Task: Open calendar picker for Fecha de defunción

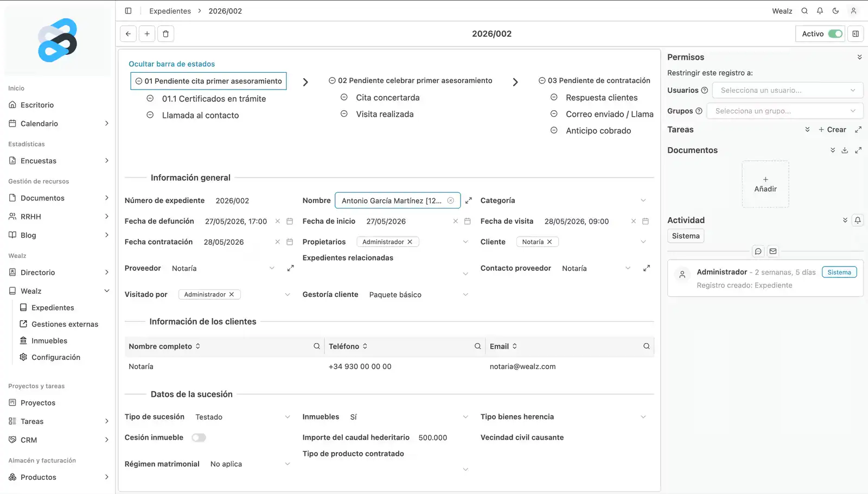Action: (x=290, y=221)
